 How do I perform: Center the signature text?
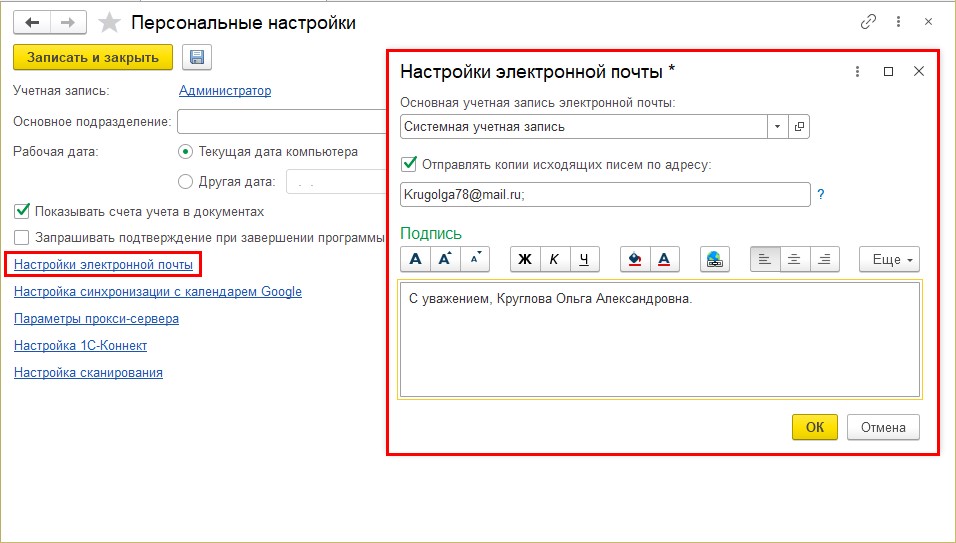point(794,259)
